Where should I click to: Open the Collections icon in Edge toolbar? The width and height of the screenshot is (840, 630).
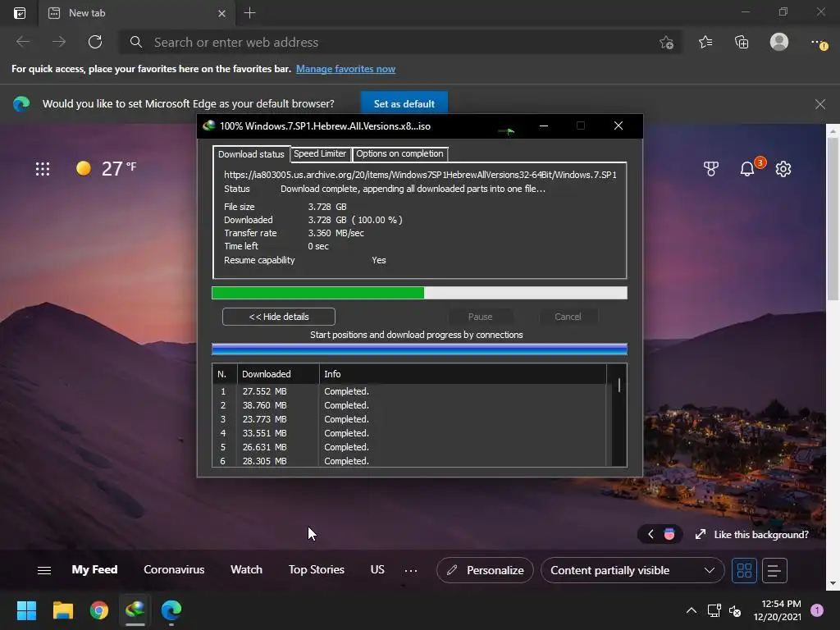tap(742, 42)
